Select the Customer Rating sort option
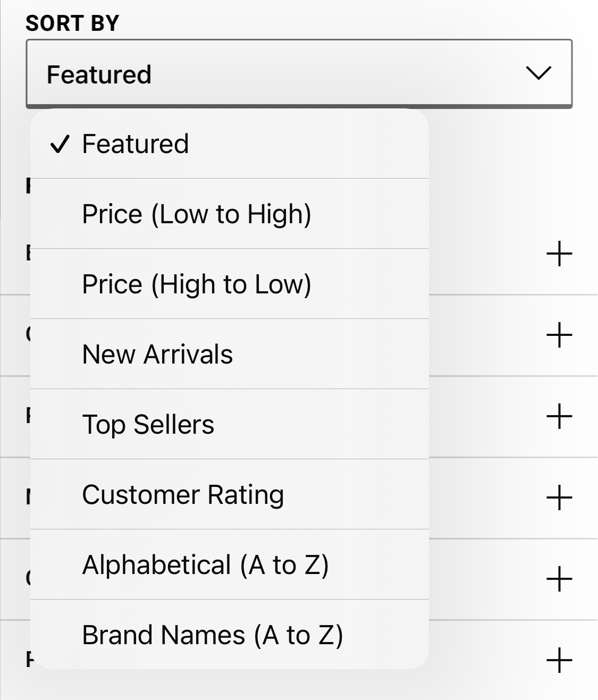The height and width of the screenshot is (700, 598). 183,494
